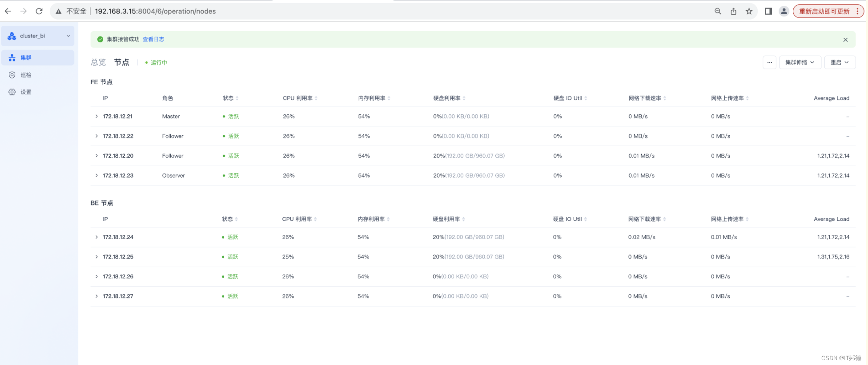The height and width of the screenshot is (365, 868).
Task: Bookmark page with star icon
Action: (x=749, y=11)
